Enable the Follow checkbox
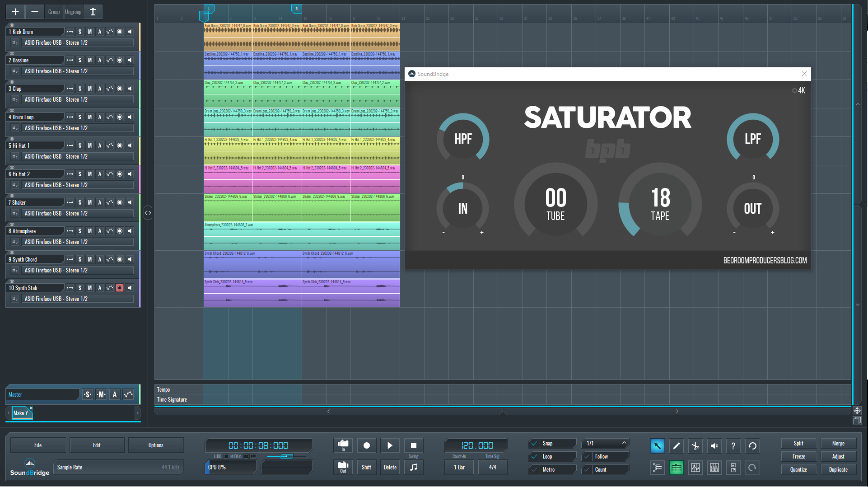This screenshot has height=487, width=868. coord(587,456)
